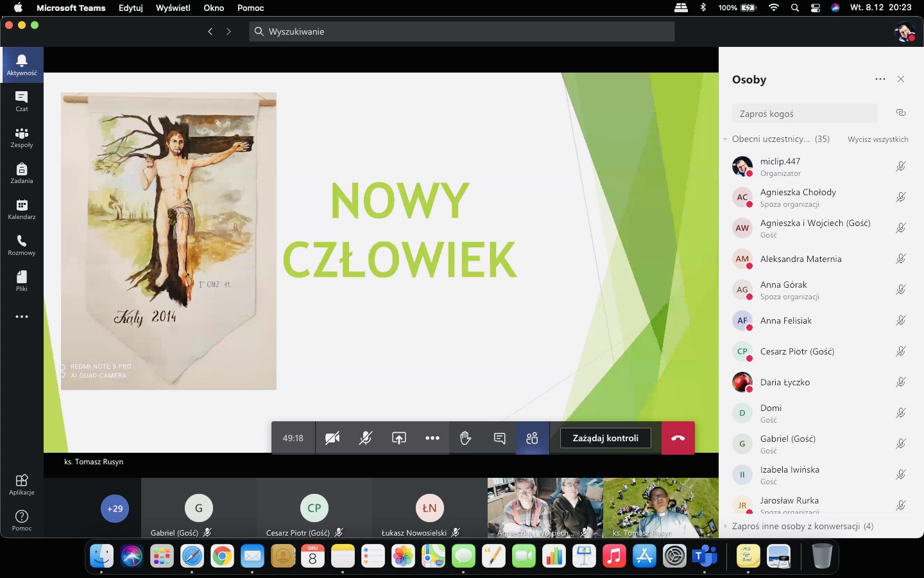Viewport: 924px width, 578px height.
Task: Open Wi-Fi status menu
Action: pos(774,8)
